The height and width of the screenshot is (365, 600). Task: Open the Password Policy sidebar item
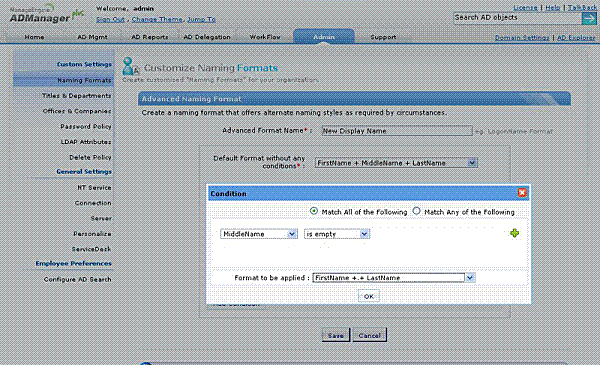86,127
